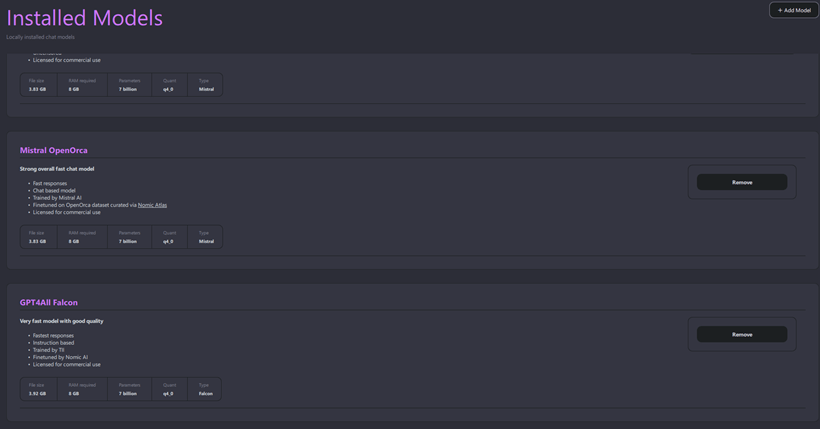Viewport: 820px width, 429px height.
Task: Click GPT4All Falcon's Quant q4_0 cell
Action: 169,389
